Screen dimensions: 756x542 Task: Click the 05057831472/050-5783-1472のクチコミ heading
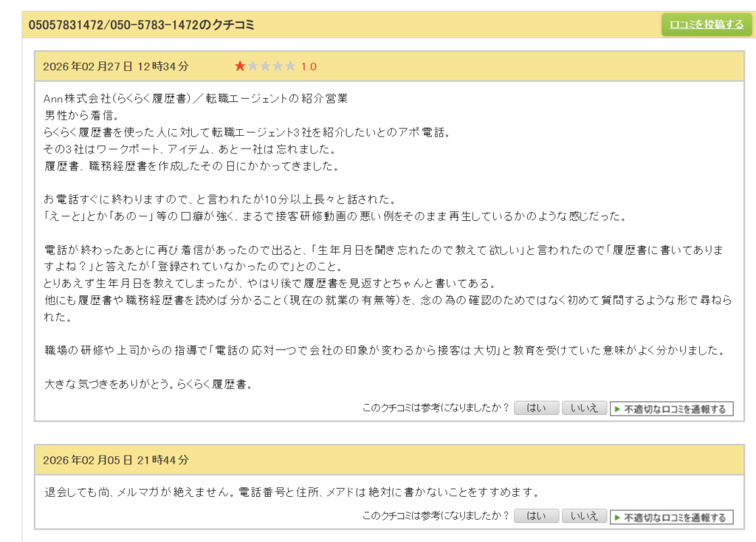click(141, 25)
